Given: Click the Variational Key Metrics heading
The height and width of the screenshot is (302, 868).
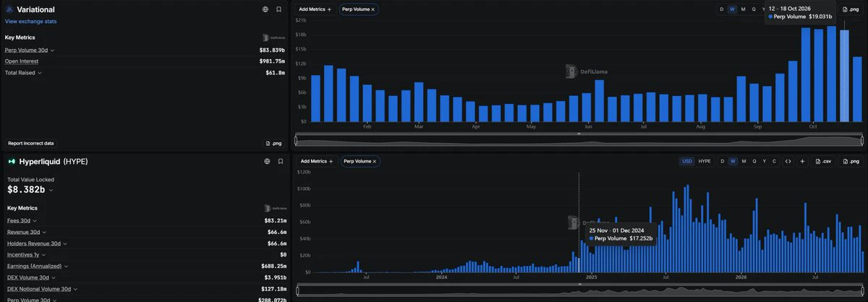Looking at the screenshot, I should pyautogui.click(x=20, y=37).
